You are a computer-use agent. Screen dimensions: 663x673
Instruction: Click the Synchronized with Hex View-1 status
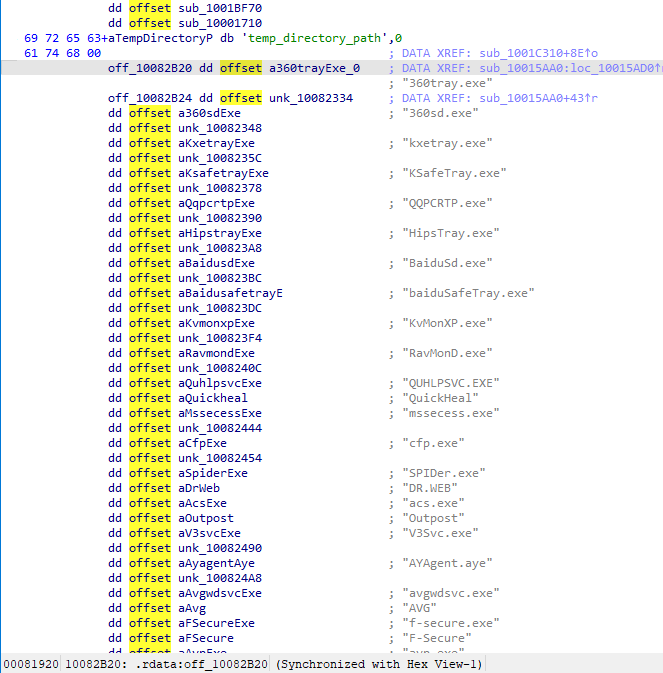379,665
